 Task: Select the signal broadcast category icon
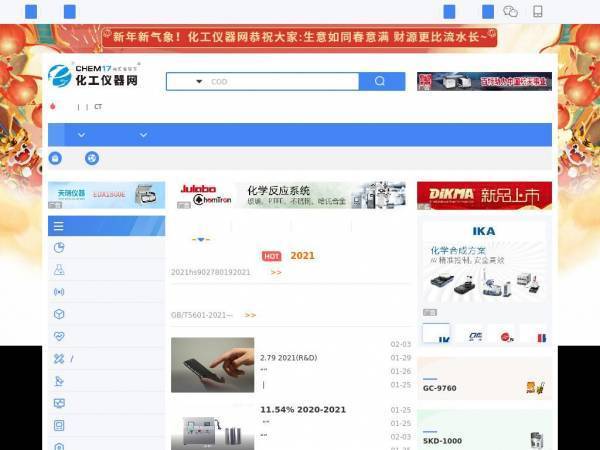point(59,292)
